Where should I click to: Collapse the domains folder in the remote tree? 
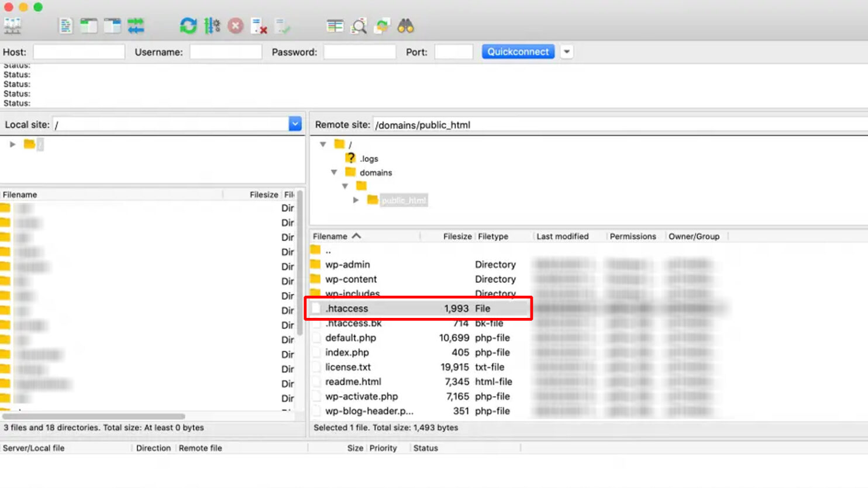coord(333,172)
